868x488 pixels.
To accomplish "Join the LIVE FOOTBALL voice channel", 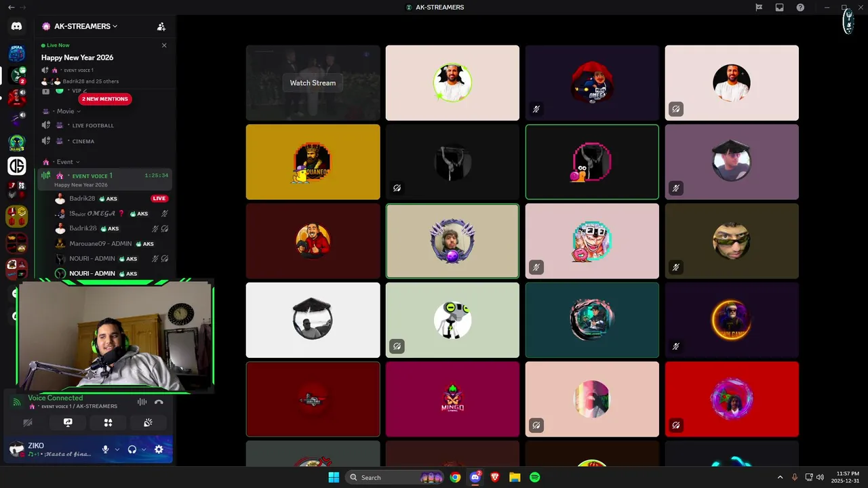I will click(x=104, y=125).
